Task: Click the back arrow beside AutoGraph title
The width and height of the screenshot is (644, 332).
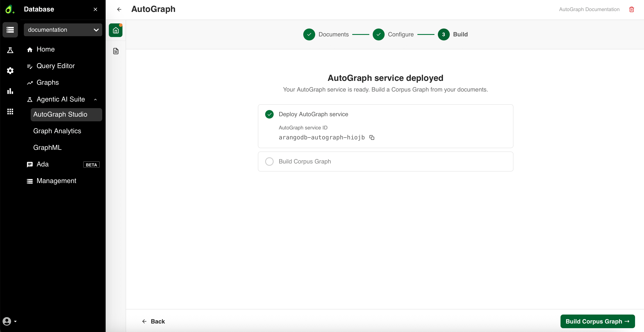Action: click(x=119, y=9)
